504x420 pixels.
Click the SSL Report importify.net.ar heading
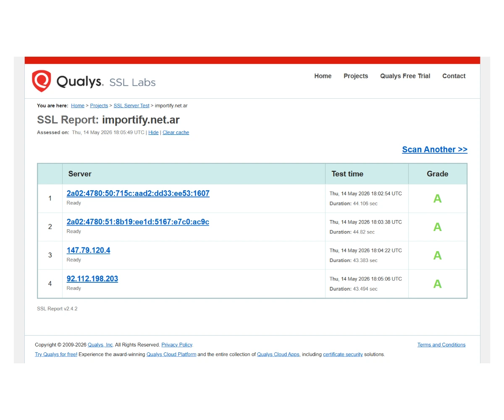click(108, 120)
